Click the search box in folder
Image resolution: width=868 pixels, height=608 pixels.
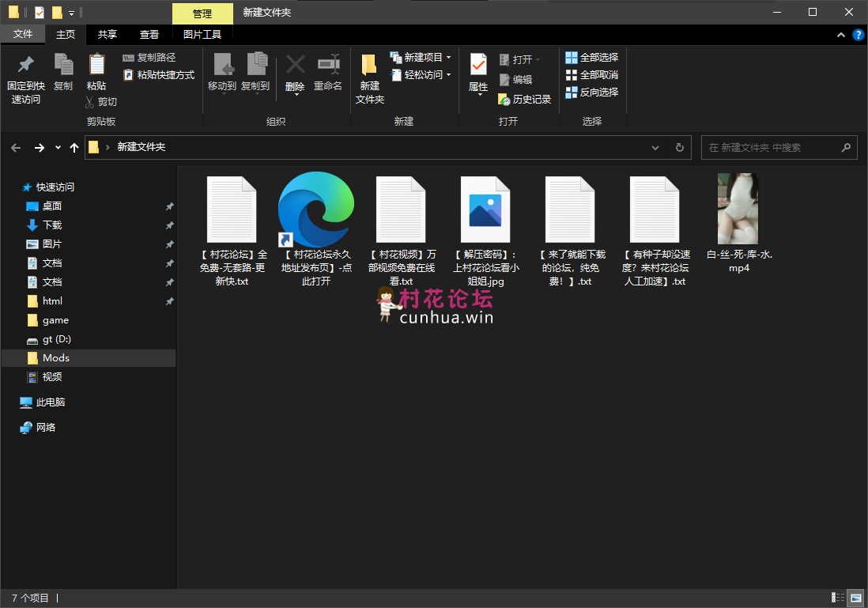[x=771, y=148]
